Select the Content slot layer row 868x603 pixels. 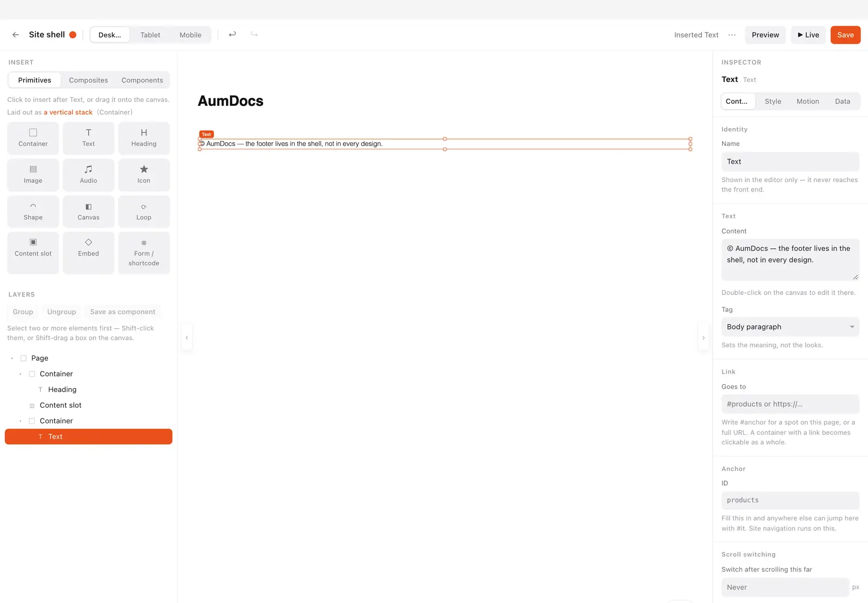(x=88, y=405)
